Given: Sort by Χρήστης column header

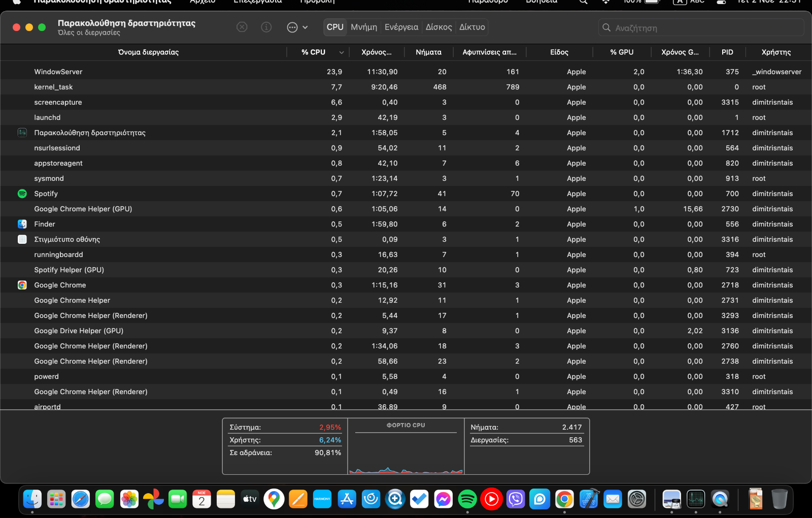Looking at the screenshot, I should point(776,52).
